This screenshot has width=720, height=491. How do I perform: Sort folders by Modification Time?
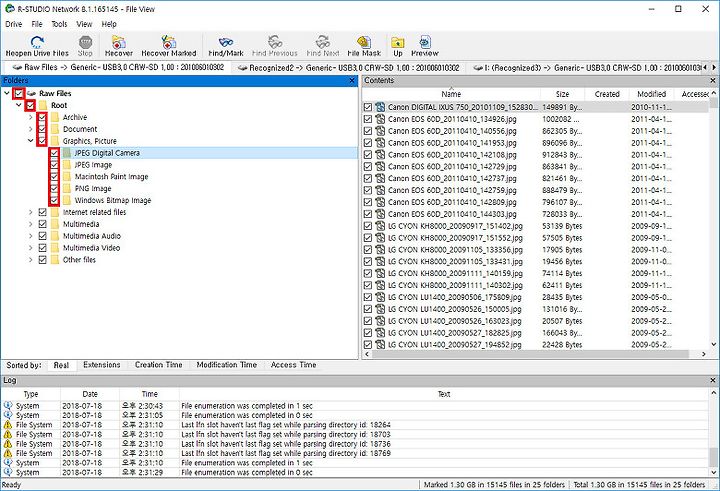coord(226,365)
